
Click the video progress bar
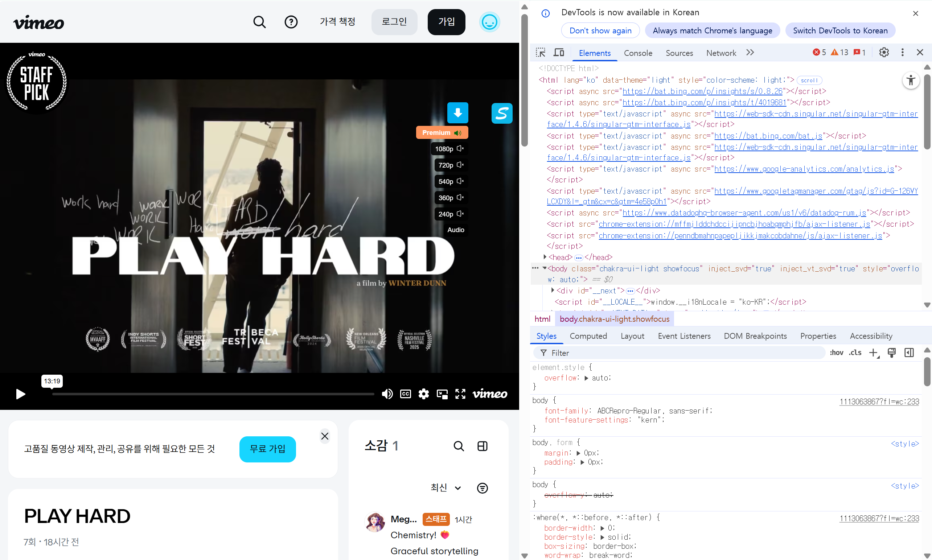213,394
